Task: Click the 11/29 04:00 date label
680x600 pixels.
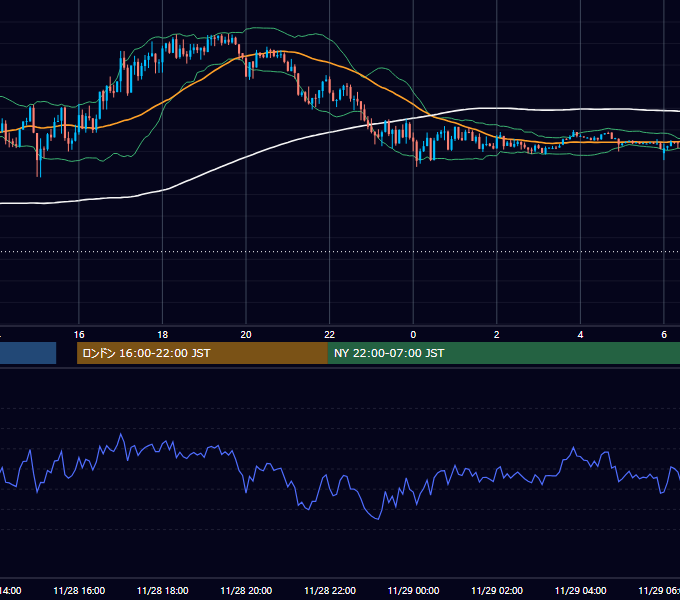Action: [581, 591]
